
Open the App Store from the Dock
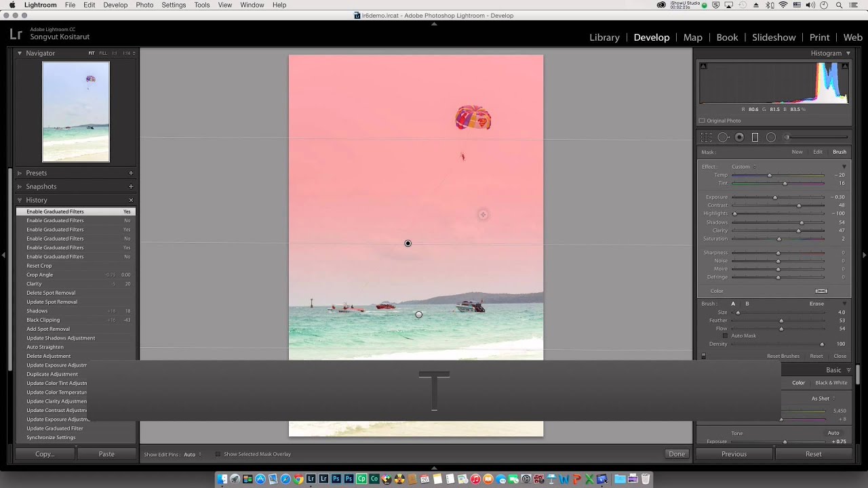[x=260, y=479]
